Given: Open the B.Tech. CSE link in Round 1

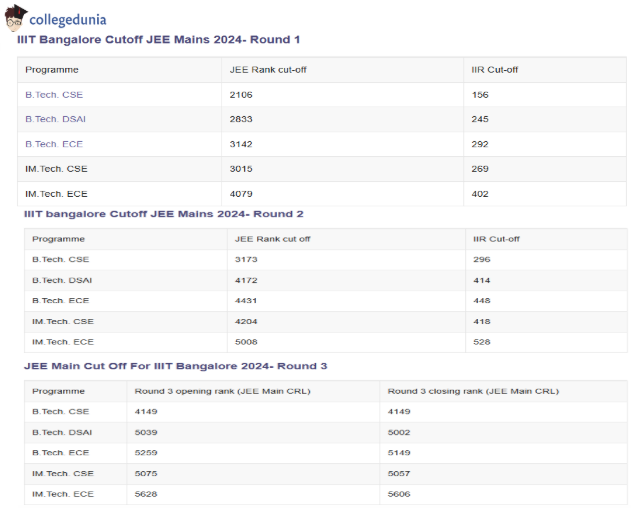Looking at the screenshot, I should click(54, 95).
